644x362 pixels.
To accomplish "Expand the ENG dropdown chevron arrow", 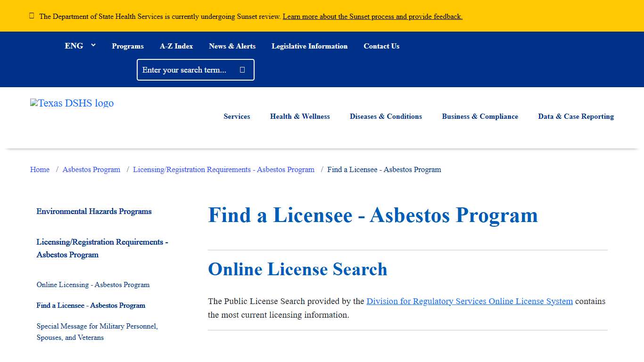I will point(93,45).
